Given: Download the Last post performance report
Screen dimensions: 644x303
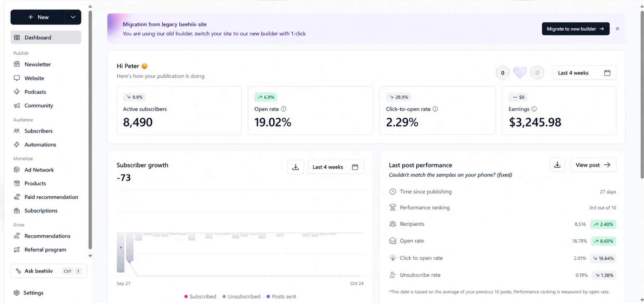Looking at the screenshot, I should tap(557, 165).
